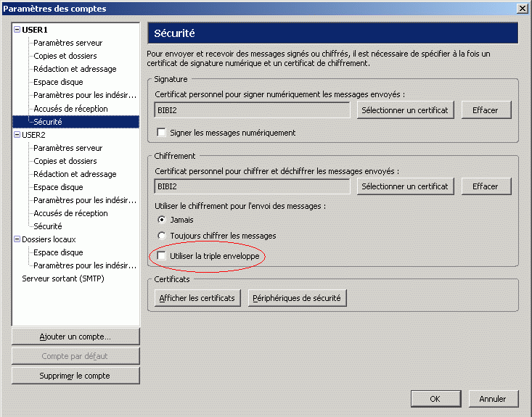Image resolution: width=532 pixels, height=417 pixels.
Task: Select 'Toujours chiffrer les messages' radio
Action: tap(162, 236)
